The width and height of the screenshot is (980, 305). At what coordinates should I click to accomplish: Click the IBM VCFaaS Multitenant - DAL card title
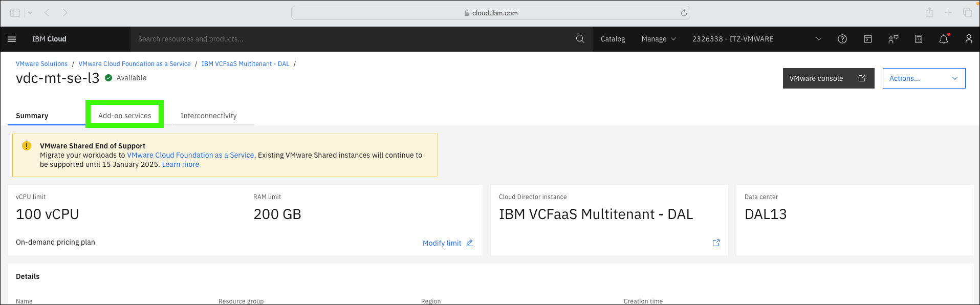596,214
